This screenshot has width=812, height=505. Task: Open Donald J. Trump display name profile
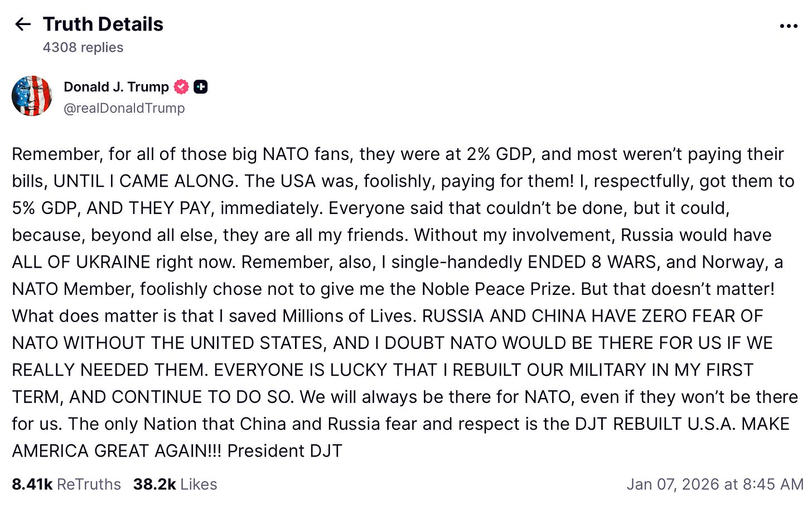click(x=116, y=87)
